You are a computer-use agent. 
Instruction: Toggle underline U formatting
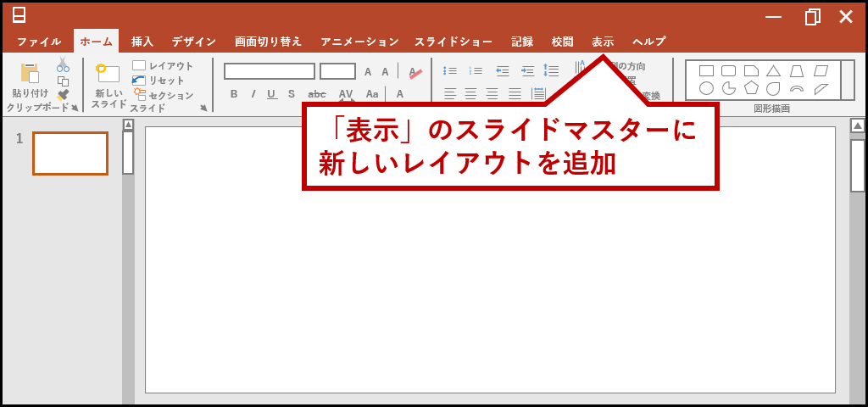tap(272, 94)
